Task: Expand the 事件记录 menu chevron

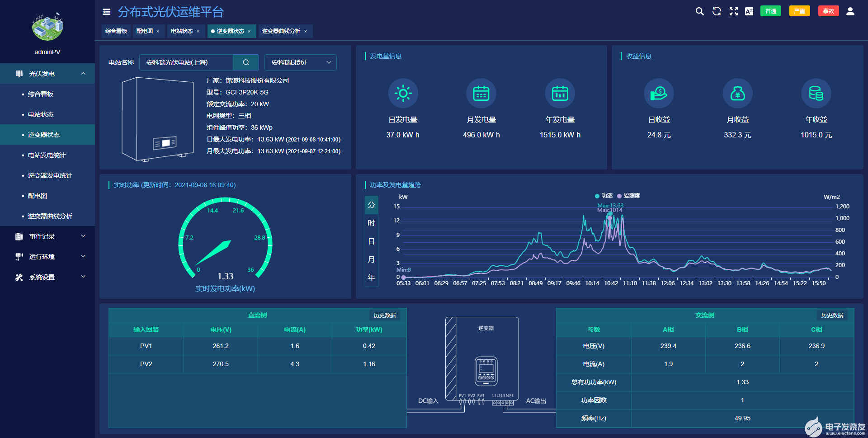Action: [x=83, y=236]
